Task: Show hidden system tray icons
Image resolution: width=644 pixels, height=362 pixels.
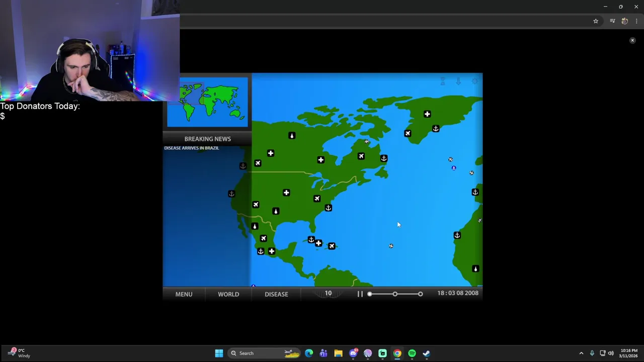Action: [x=581, y=353]
